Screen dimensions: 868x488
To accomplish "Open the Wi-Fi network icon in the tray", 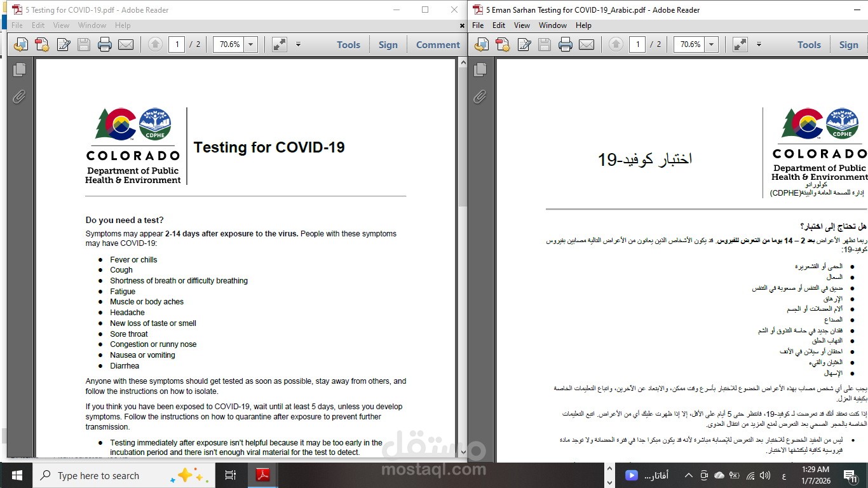I will tap(750, 475).
